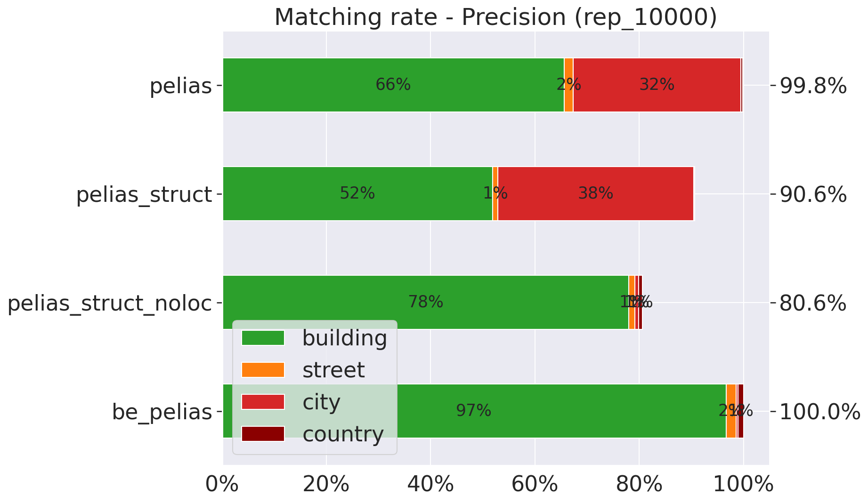Click the 100.0% total label
This screenshot has height=503, width=868.
(x=820, y=413)
